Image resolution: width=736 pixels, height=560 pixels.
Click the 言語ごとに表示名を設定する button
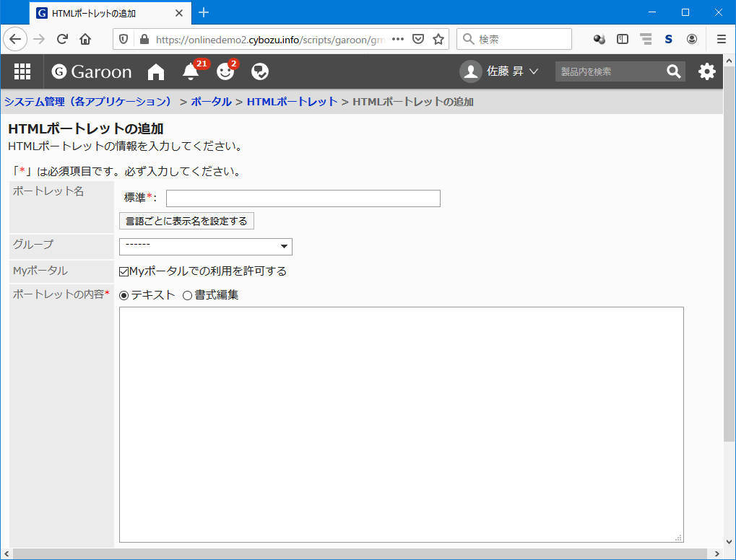click(x=186, y=221)
